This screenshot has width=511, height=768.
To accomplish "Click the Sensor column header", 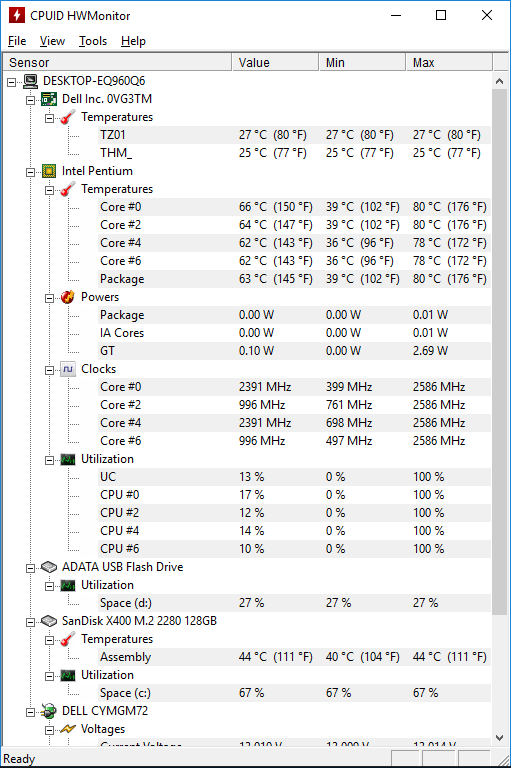I will pos(117,63).
